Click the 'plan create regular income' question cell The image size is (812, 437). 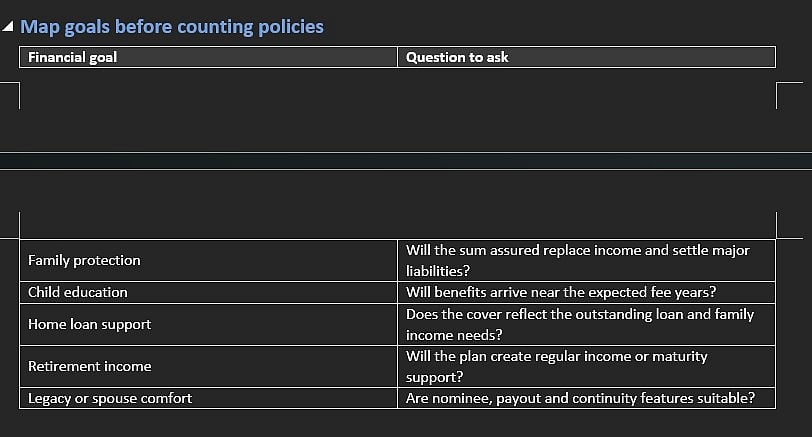(x=586, y=367)
